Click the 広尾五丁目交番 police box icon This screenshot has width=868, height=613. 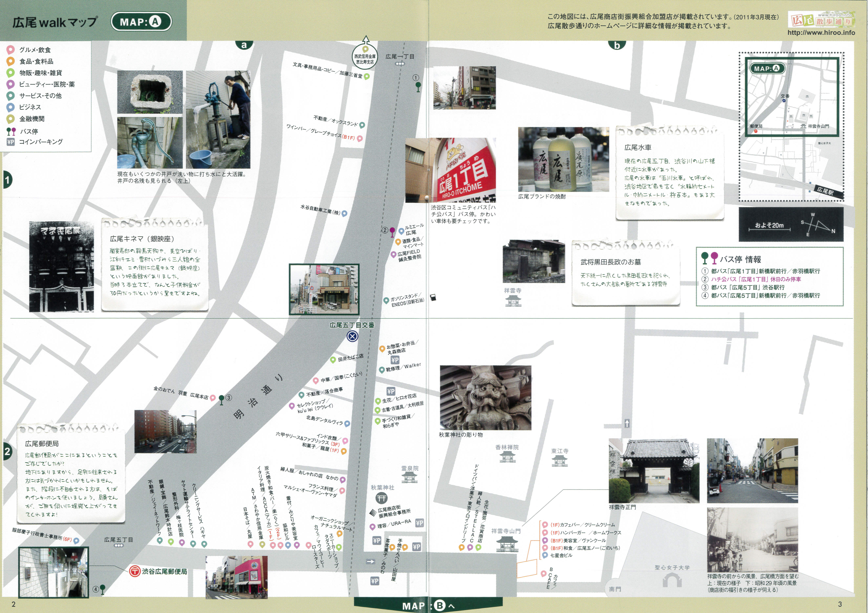coord(352,336)
